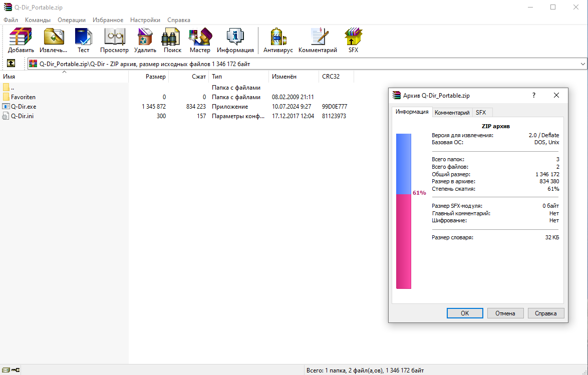Click the Удалить (Delete) toolbar icon
588x375 pixels.
point(145,37)
